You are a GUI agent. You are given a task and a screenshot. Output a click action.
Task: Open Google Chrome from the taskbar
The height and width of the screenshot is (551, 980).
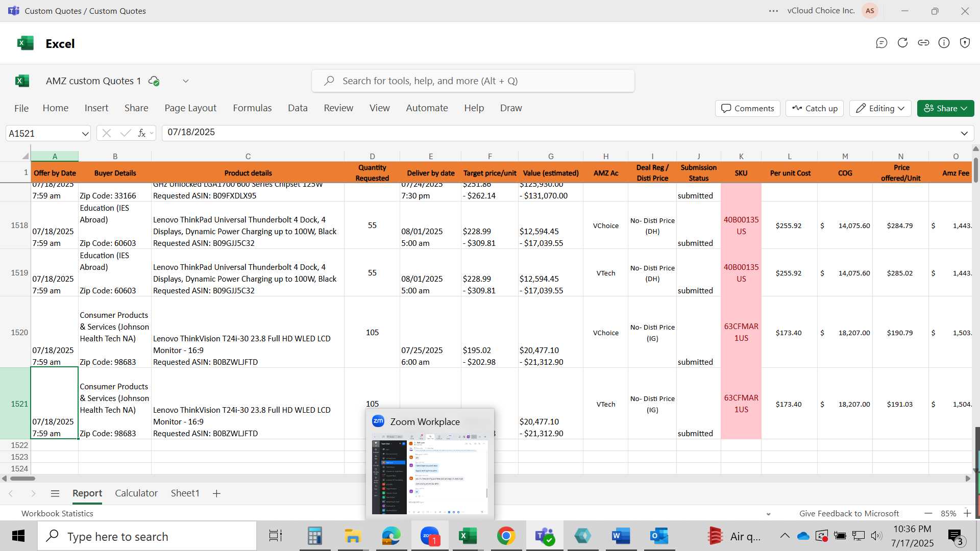[506, 536]
